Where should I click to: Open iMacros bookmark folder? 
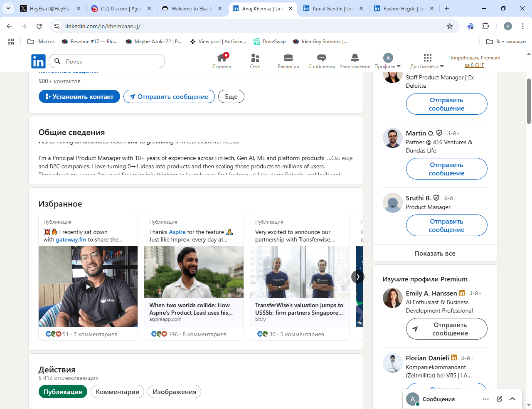click(x=41, y=42)
